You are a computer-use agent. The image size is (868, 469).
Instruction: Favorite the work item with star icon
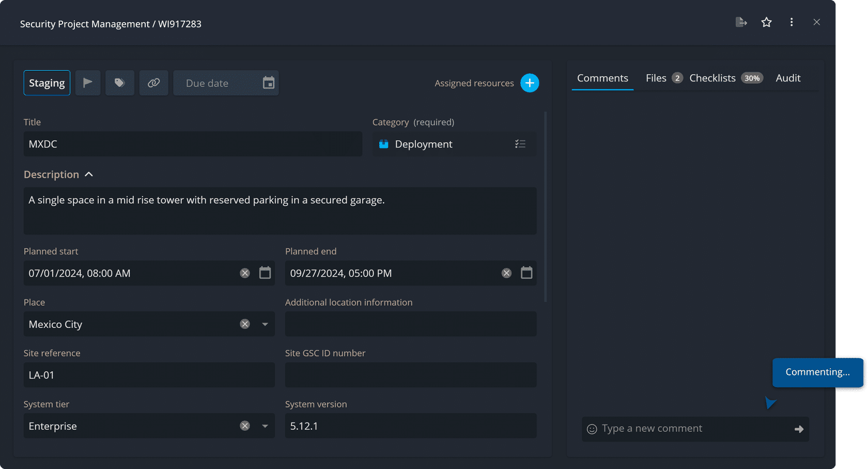[766, 22]
